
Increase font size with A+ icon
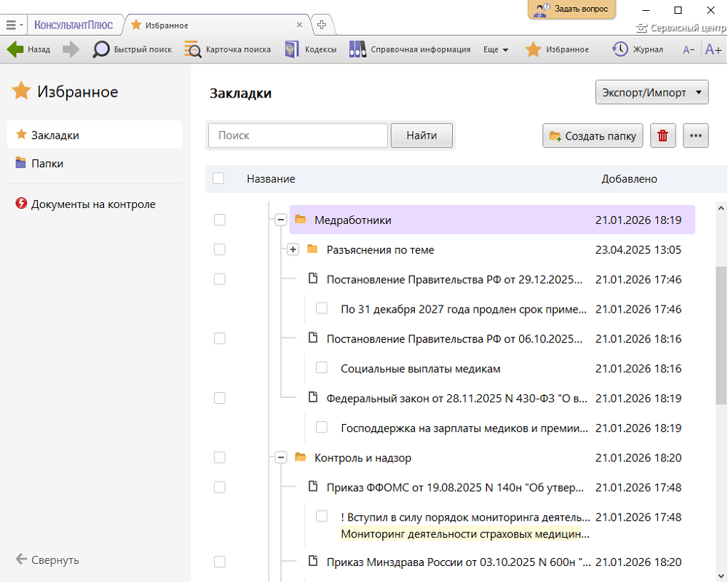coord(713,49)
